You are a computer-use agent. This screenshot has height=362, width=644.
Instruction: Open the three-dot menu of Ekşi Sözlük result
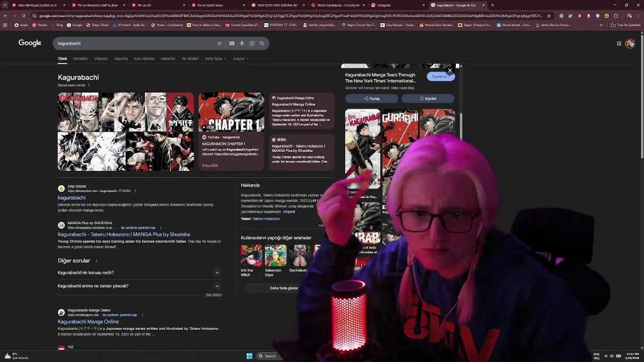135,191
